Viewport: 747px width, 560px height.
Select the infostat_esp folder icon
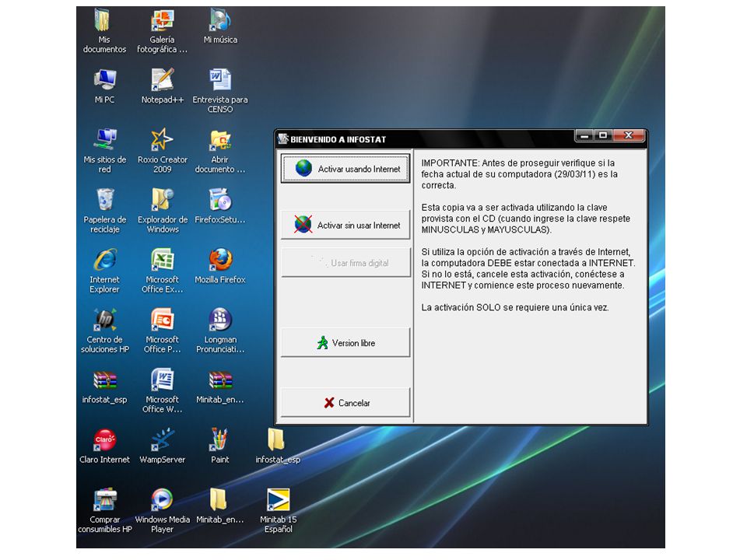tap(278, 446)
